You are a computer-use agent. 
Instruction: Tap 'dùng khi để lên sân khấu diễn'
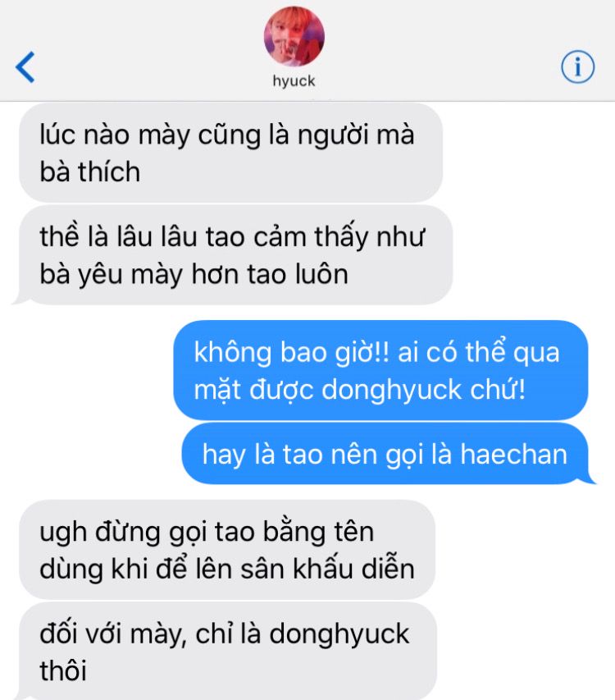point(227,569)
